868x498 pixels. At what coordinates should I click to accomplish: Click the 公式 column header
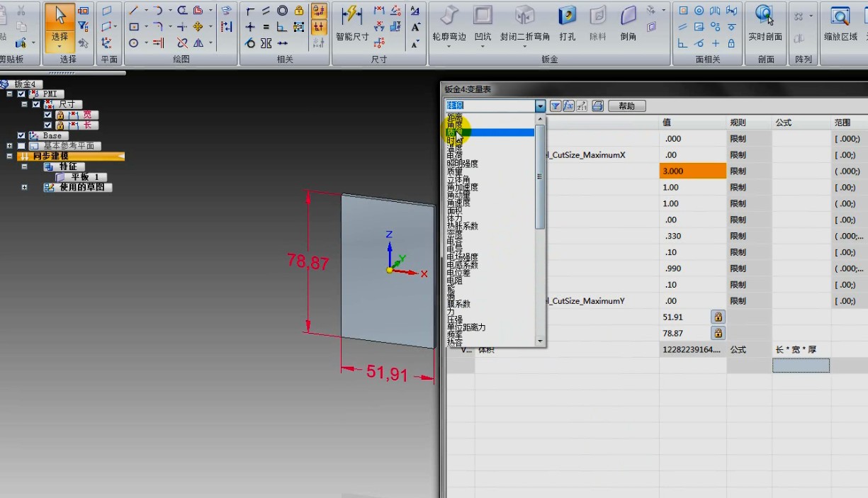tap(801, 123)
